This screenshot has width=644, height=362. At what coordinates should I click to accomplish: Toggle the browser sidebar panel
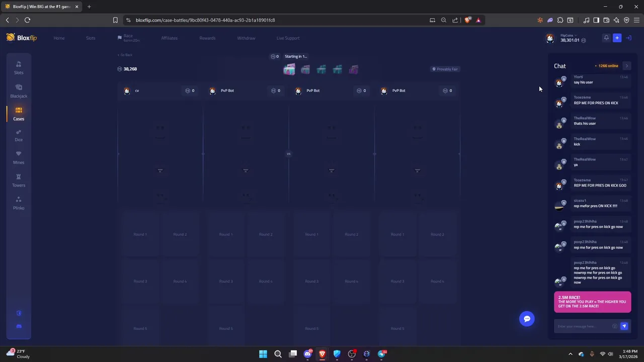[596, 20]
